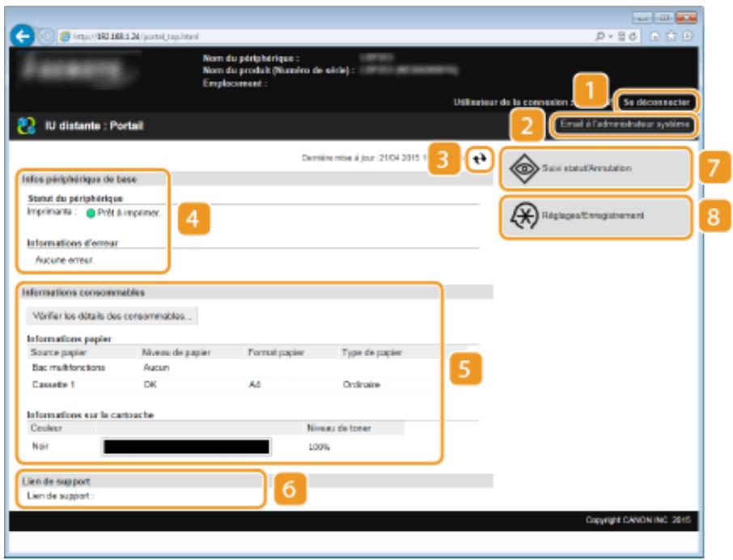Click the address bar reload icon
This screenshot has width=733, height=560.
[x=633, y=36]
